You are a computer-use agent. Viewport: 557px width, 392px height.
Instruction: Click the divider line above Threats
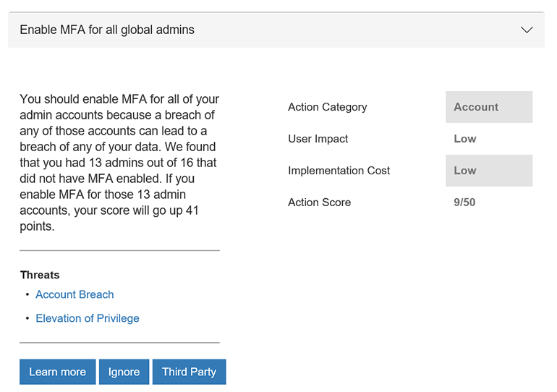[119, 251]
